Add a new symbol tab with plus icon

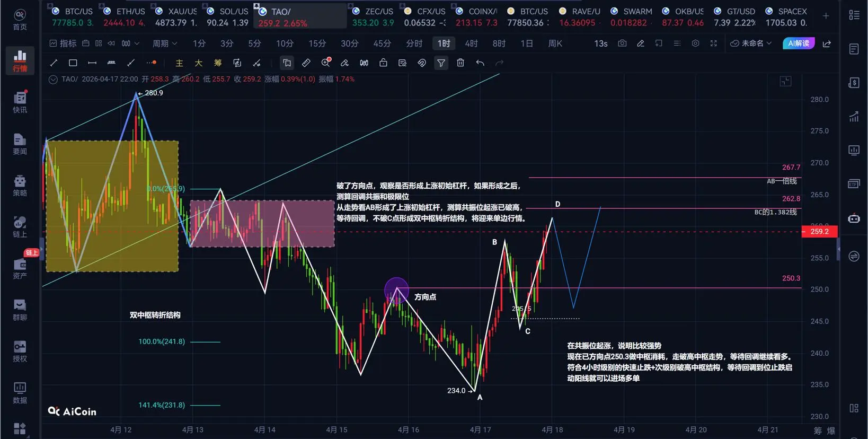[x=826, y=16]
